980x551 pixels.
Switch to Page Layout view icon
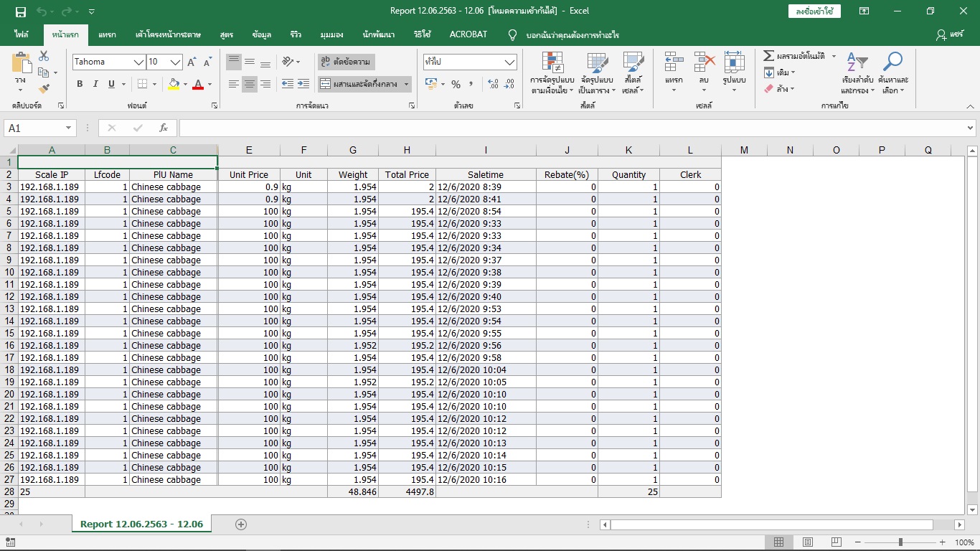click(x=808, y=542)
